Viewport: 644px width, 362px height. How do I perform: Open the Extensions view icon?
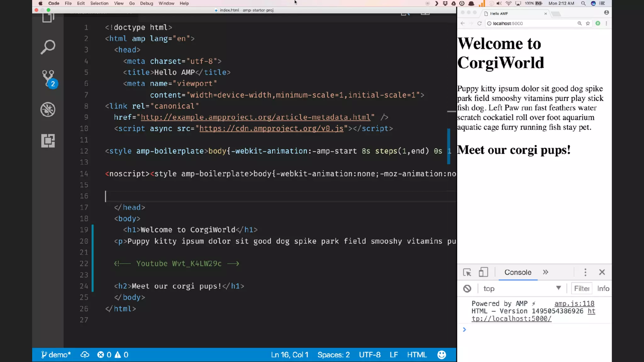(48, 140)
